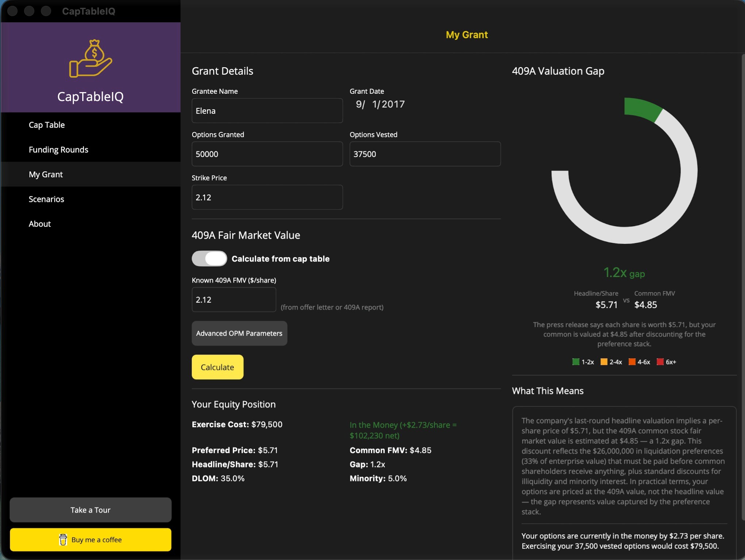Focus the Known 409A FMV field

[234, 300]
